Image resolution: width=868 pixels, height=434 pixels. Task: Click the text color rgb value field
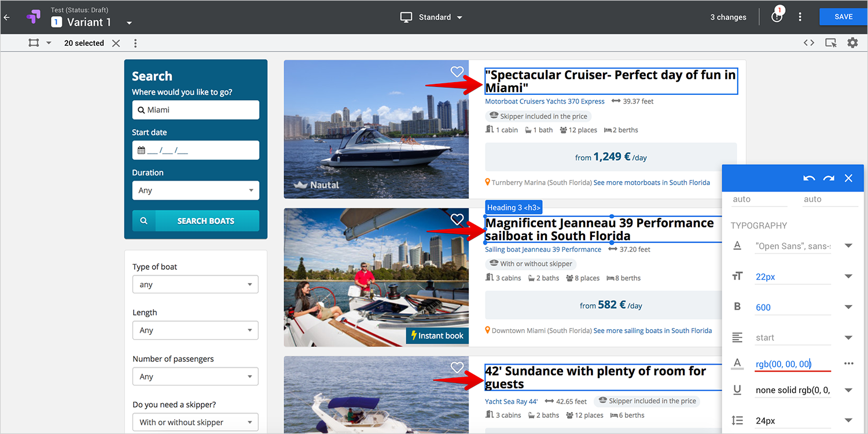(792, 364)
